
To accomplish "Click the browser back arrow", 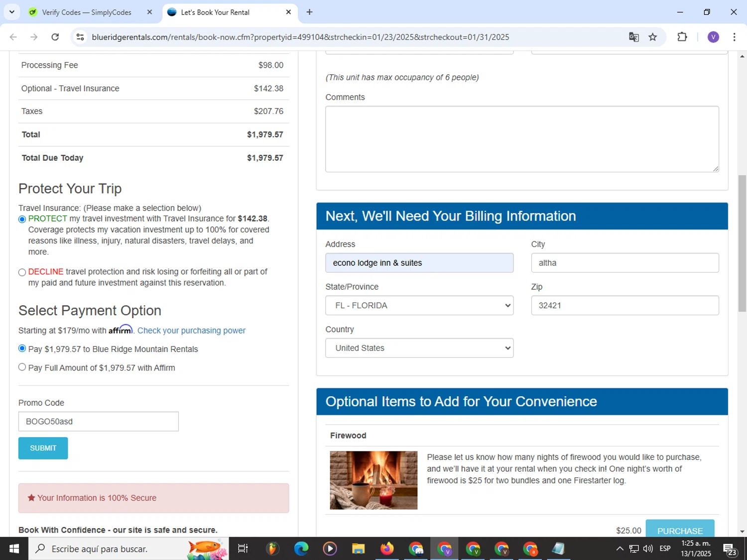I will point(13,37).
